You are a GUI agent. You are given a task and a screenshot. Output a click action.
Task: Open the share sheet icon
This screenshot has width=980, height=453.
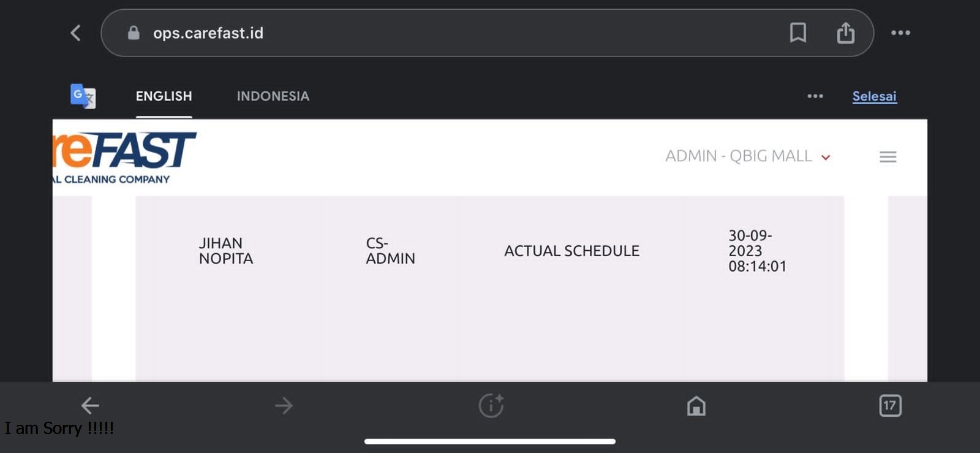click(x=845, y=32)
